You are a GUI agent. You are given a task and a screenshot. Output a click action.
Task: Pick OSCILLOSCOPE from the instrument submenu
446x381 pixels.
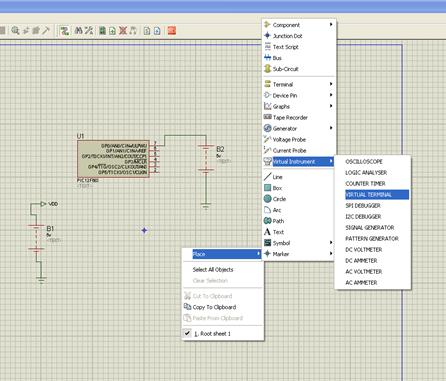click(x=373, y=161)
